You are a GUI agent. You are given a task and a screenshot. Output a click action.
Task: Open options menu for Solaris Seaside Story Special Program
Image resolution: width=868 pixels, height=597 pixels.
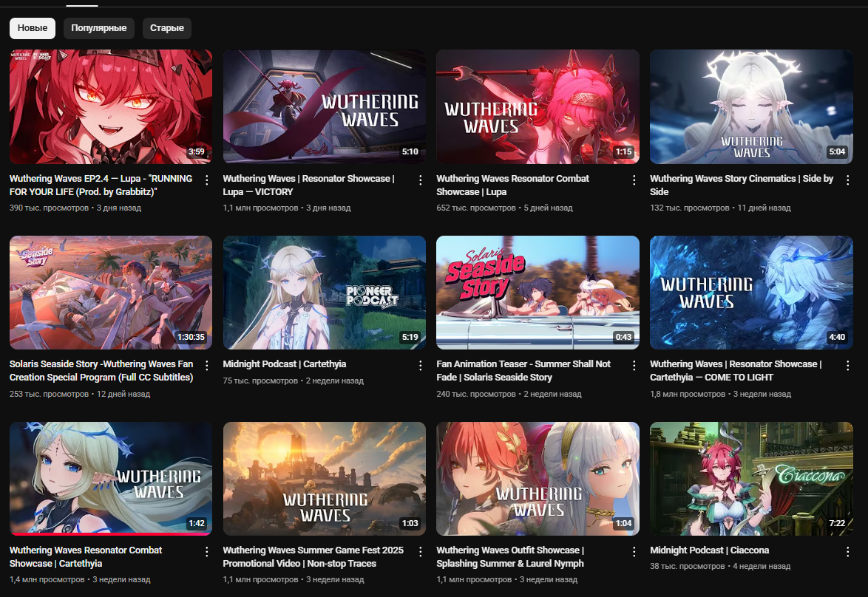(x=206, y=365)
